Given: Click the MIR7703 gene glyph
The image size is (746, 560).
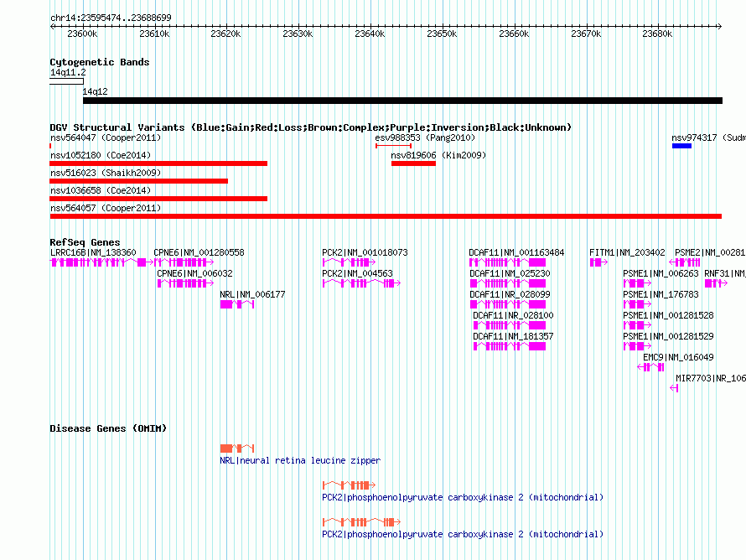Looking at the screenshot, I should [674, 388].
